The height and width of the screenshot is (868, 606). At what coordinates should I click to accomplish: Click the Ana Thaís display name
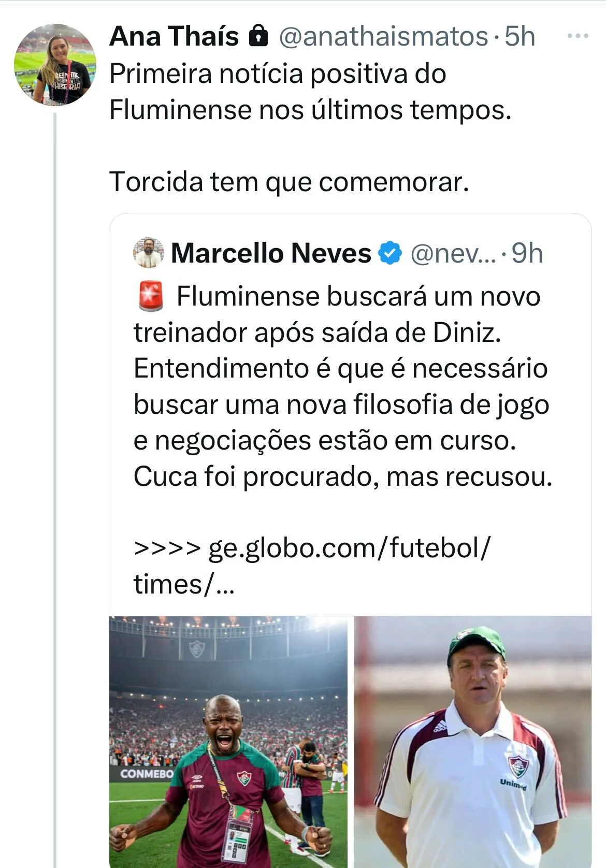pyautogui.click(x=174, y=37)
